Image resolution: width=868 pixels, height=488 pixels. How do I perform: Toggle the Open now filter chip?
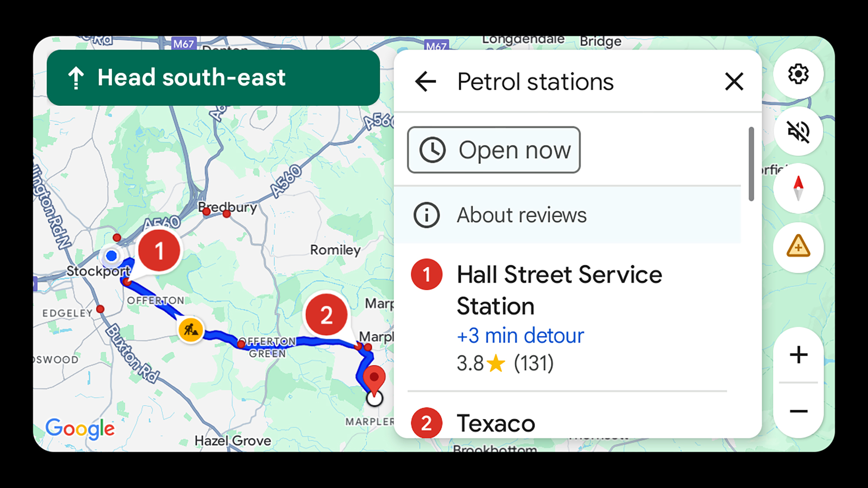493,150
